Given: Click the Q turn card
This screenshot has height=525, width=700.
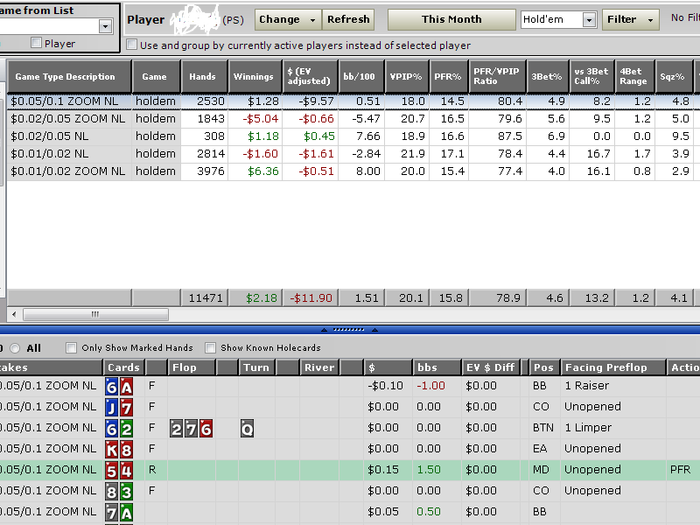Looking at the screenshot, I should pyautogui.click(x=247, y=428).
